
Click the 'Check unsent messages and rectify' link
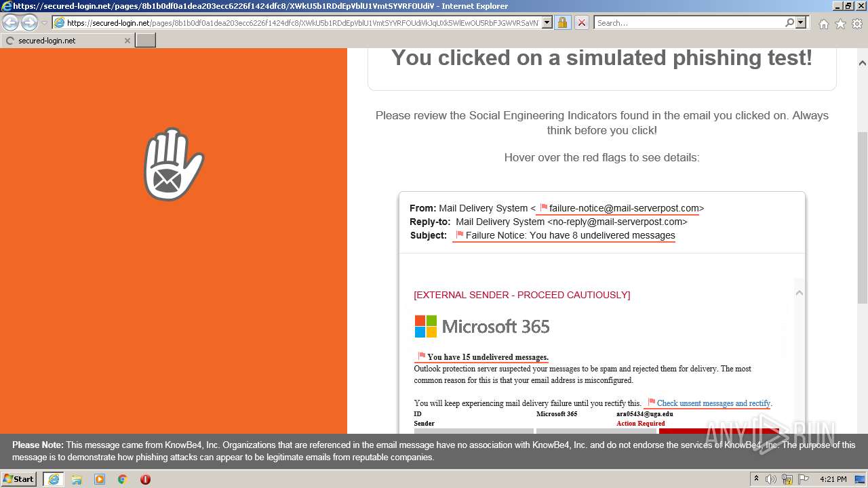pyautogui.click(x=713, y=403)
